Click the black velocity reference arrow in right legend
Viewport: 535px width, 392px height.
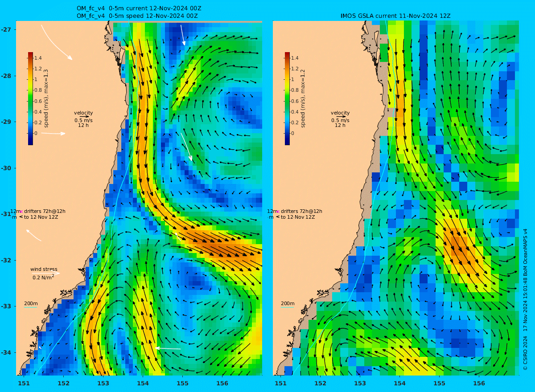point(341,117)
